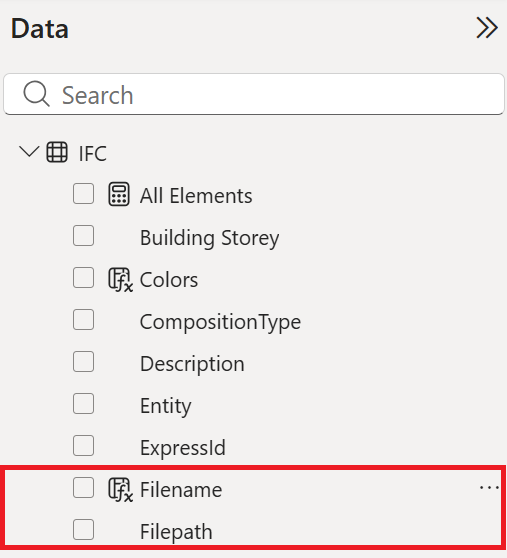Click the Building Storey field label
Screen dimensions: 507x558
pos(210,238)
